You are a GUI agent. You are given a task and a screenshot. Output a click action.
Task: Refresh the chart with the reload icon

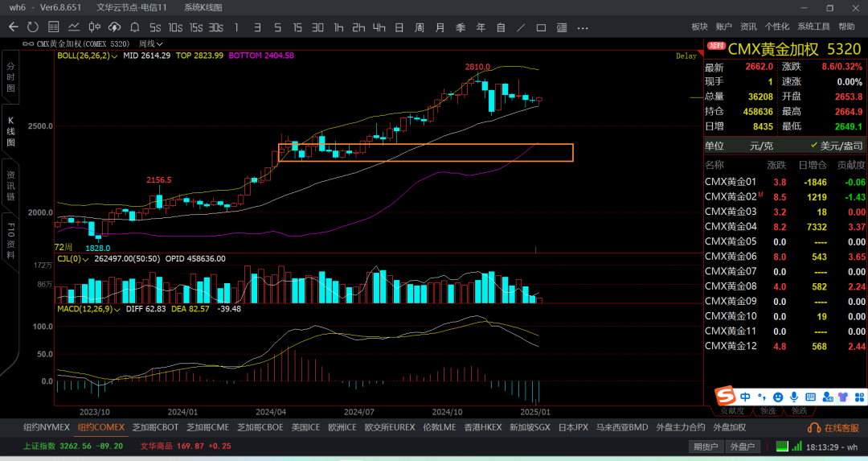tap(33, 27)
